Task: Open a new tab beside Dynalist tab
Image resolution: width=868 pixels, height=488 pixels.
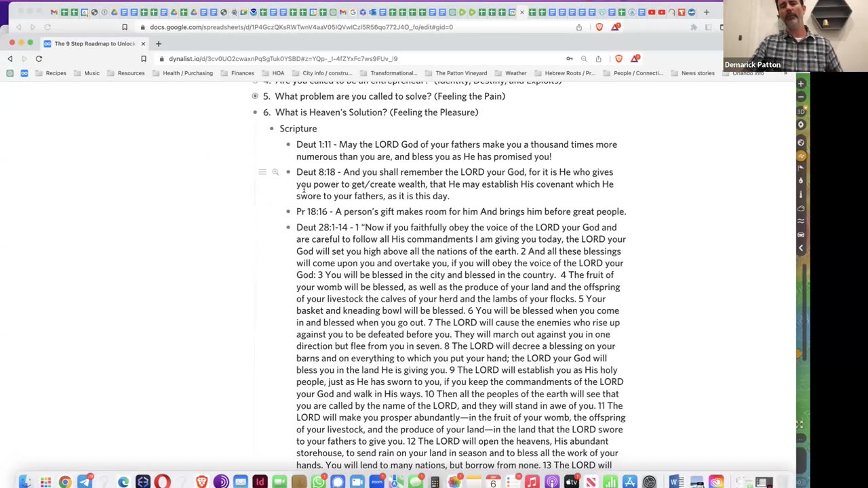Action: pyautogui.click(x=159, y=43)
